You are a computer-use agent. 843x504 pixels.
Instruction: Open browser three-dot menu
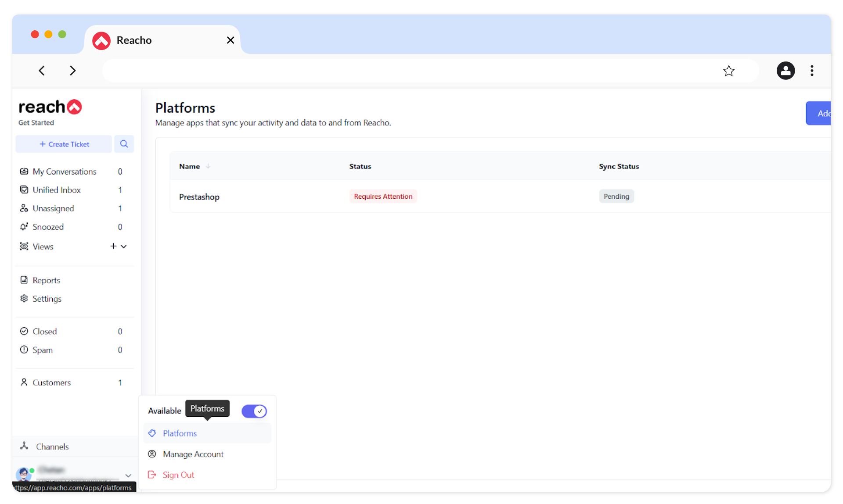[812, 71]
